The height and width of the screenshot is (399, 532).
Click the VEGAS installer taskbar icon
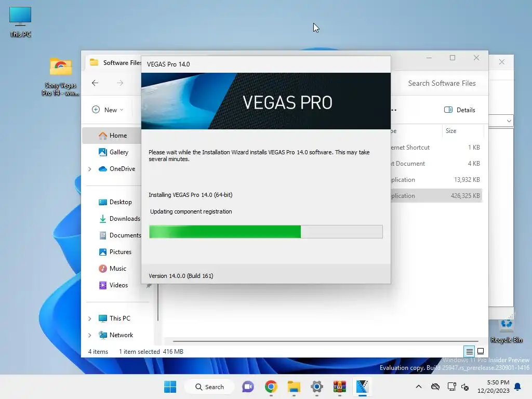[362, 387]
